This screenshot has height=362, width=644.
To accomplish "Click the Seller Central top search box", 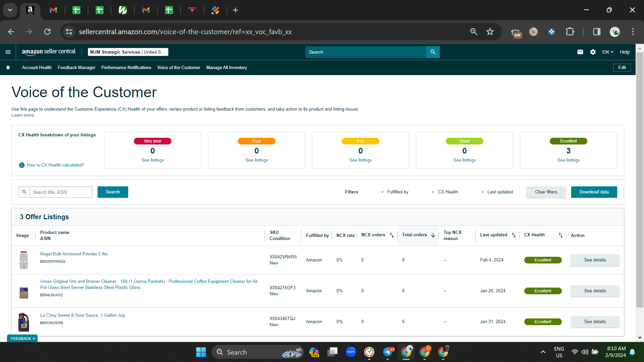I will [366, 52].
